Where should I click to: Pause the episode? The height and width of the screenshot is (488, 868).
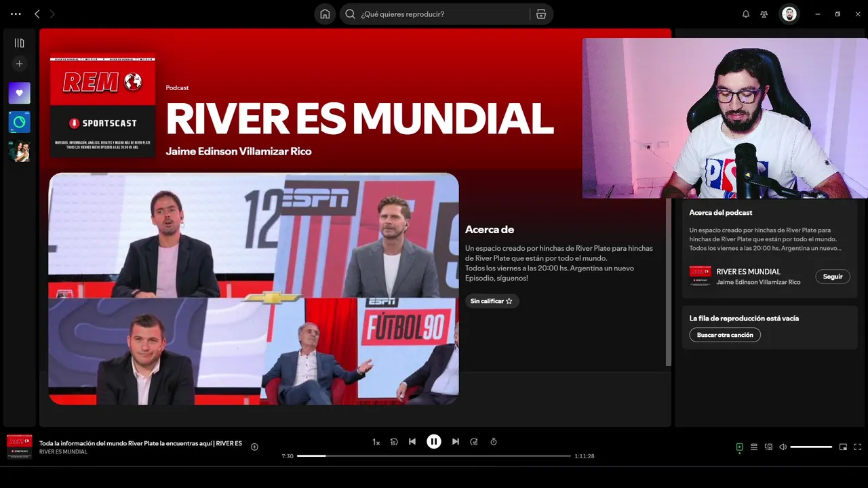[434, 442]
